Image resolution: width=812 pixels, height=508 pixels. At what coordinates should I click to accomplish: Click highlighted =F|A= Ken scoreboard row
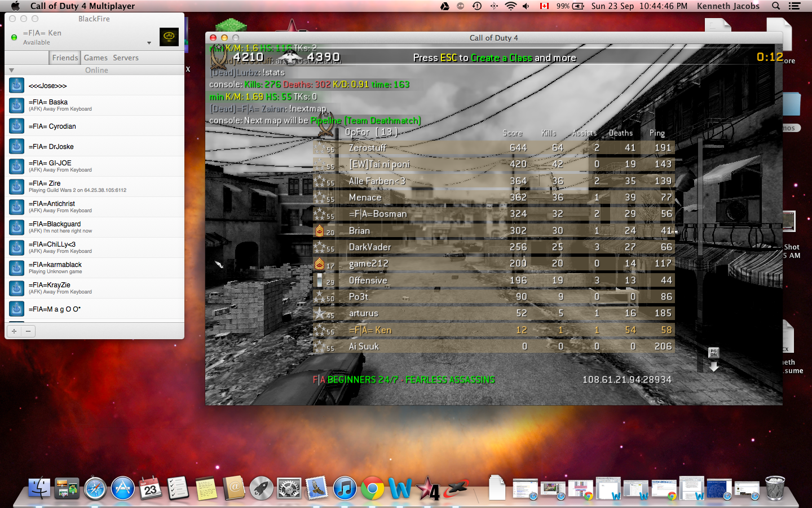[494, 330]
